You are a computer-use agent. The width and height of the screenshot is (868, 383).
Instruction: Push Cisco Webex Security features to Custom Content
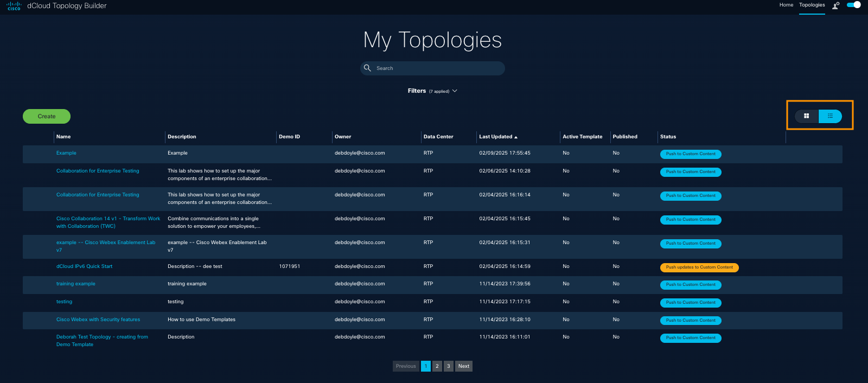(691, 321)
